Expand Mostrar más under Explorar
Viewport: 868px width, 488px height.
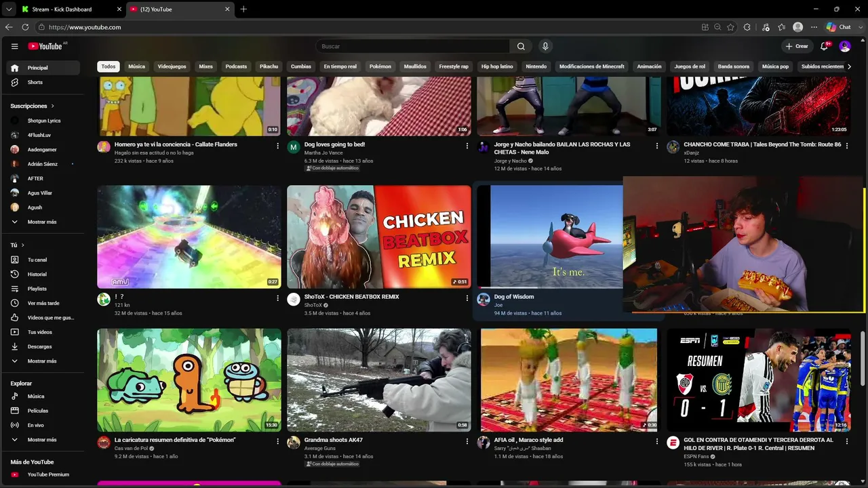point(43,440)
